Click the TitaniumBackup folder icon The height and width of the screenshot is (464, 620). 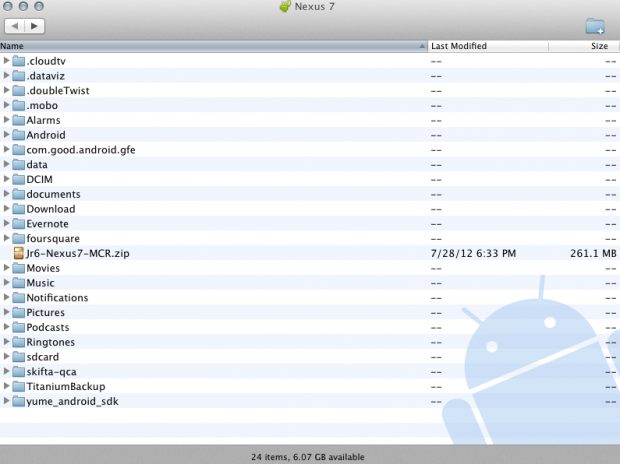pyautogui.click(x=18, y=386)
